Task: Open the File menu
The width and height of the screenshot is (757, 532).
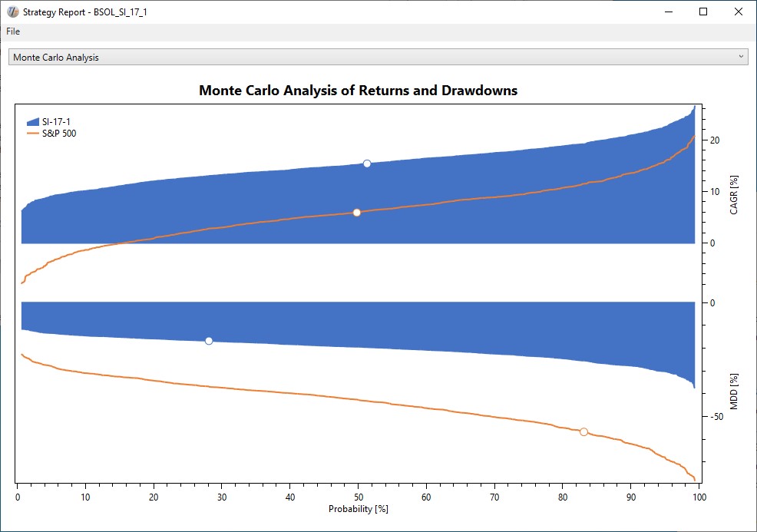Action: pyautogui.click(x=13, y=31)
